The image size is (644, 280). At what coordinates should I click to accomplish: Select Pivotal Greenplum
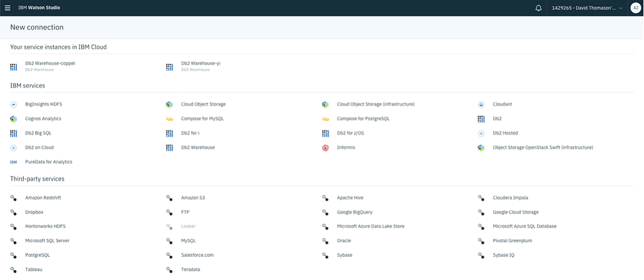tap(512, 241)
